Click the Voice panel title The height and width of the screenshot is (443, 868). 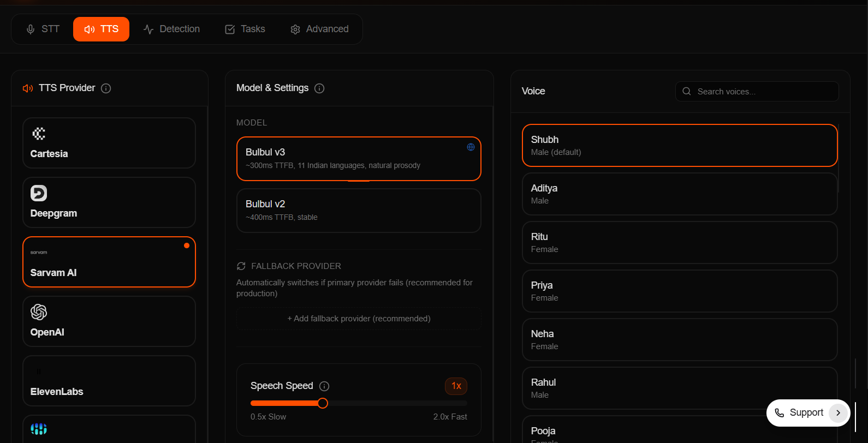point(533,91)
